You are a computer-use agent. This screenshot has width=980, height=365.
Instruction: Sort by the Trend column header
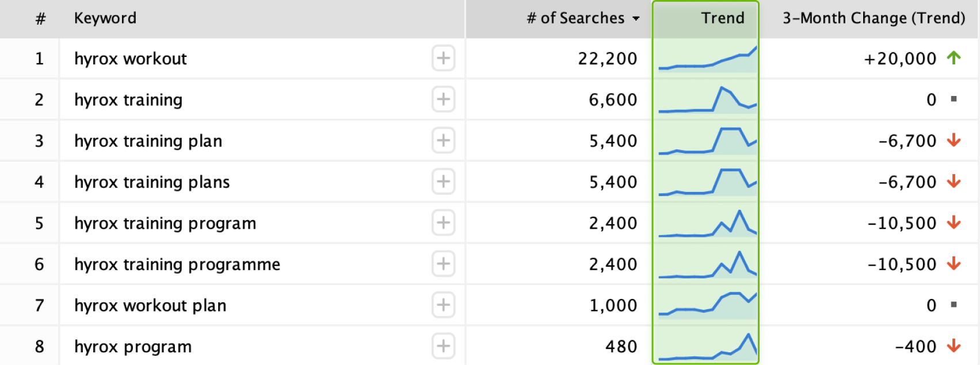[x=722, y=18]
